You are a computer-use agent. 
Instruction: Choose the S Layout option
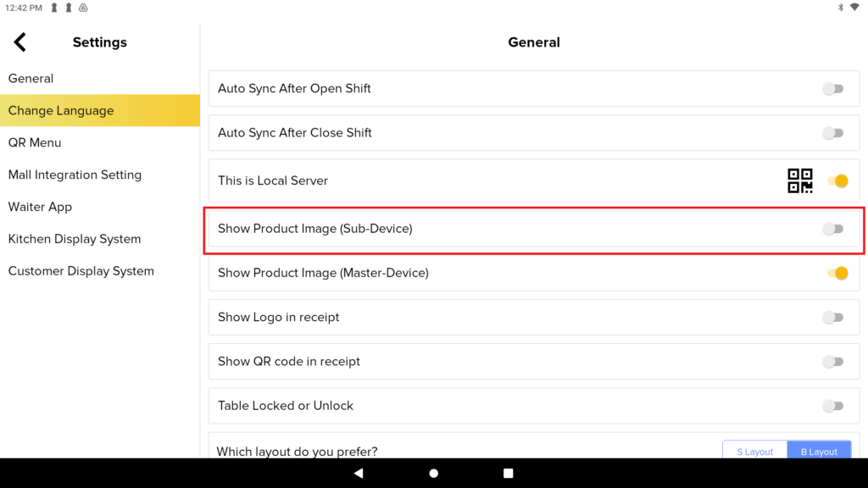755,451
